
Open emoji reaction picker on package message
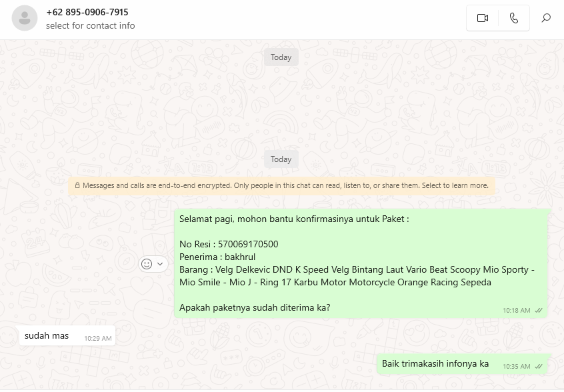click(x=147, y=264)
